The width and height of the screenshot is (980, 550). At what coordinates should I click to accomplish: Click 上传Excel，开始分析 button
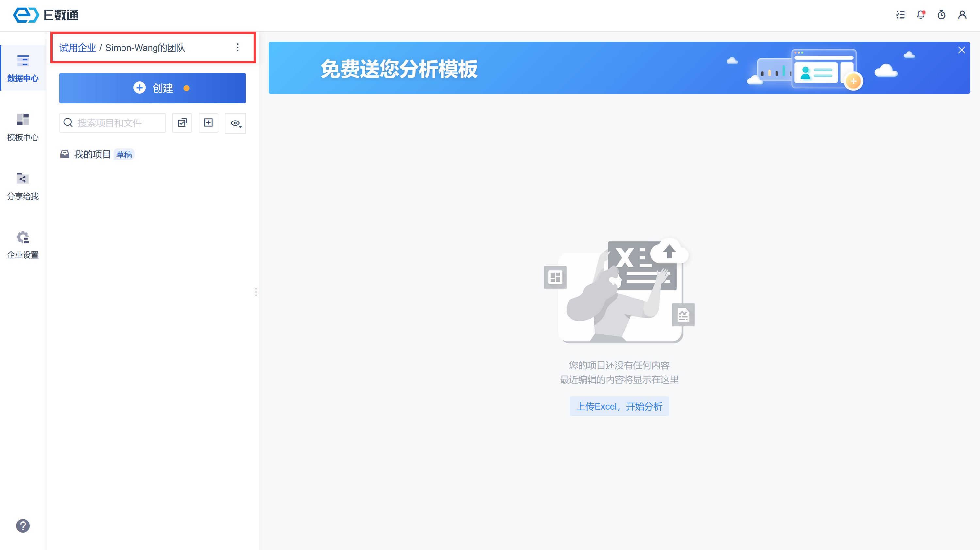(619, 406)
